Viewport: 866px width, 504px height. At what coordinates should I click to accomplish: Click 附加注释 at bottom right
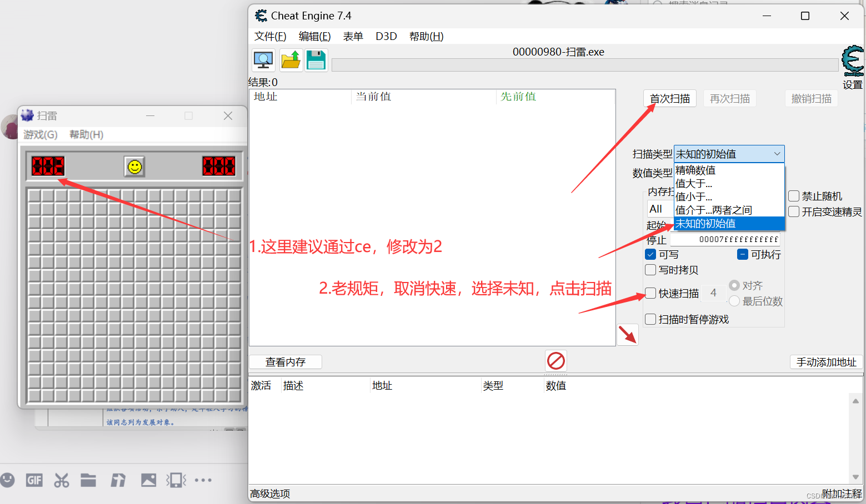(x=842, y=493)
